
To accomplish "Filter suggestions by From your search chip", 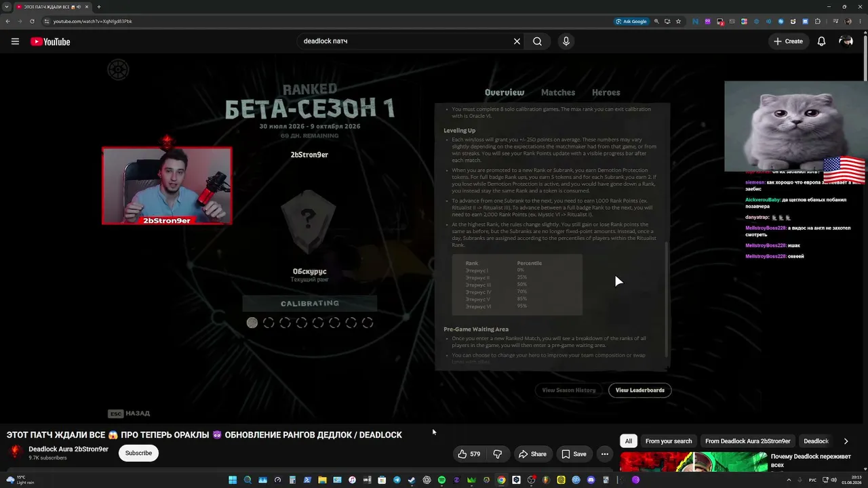I will pos(669,441).
